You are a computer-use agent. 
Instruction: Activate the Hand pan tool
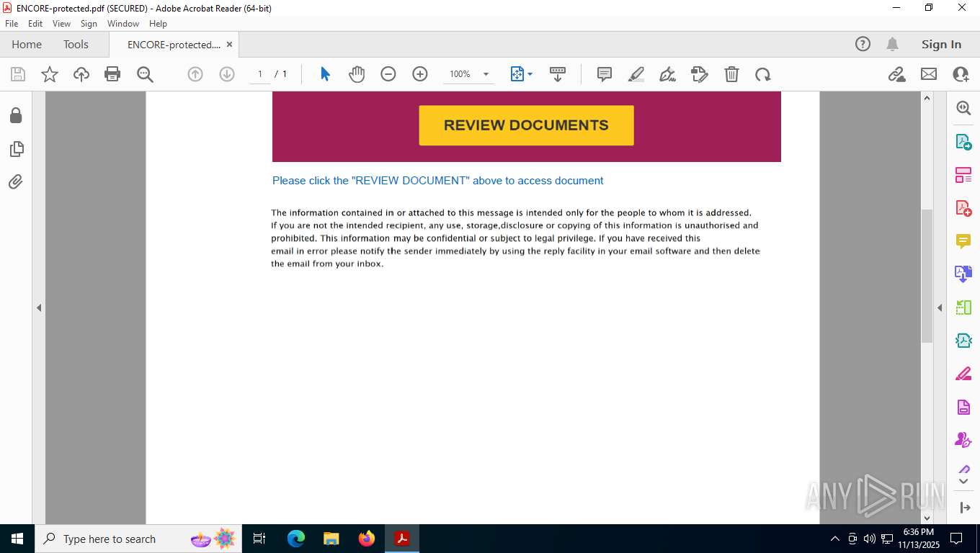coord(357,74)
